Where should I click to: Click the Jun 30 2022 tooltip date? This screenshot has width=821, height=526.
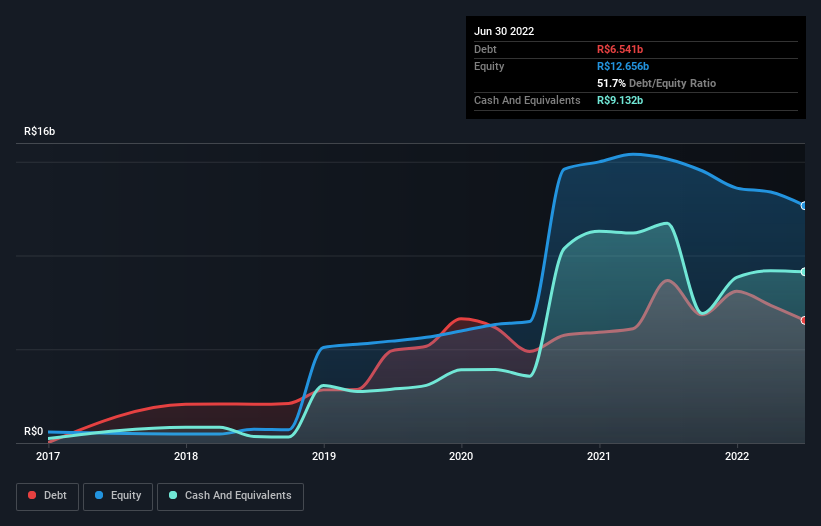coord(504,31)
